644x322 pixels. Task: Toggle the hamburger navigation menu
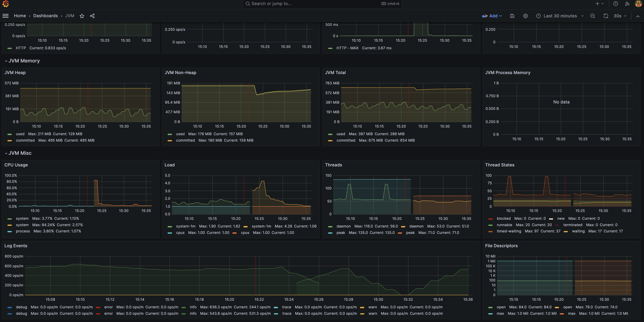6,16
